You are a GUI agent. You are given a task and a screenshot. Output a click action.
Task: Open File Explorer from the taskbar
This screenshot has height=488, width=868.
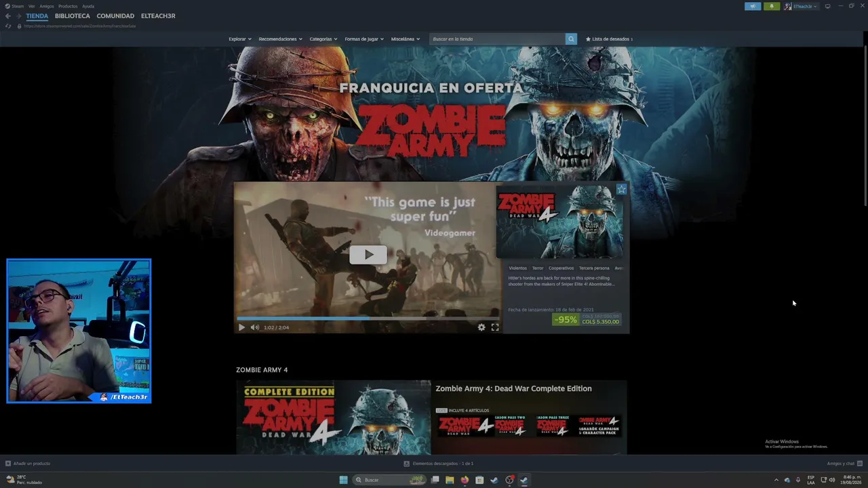(x=450, y=480)
